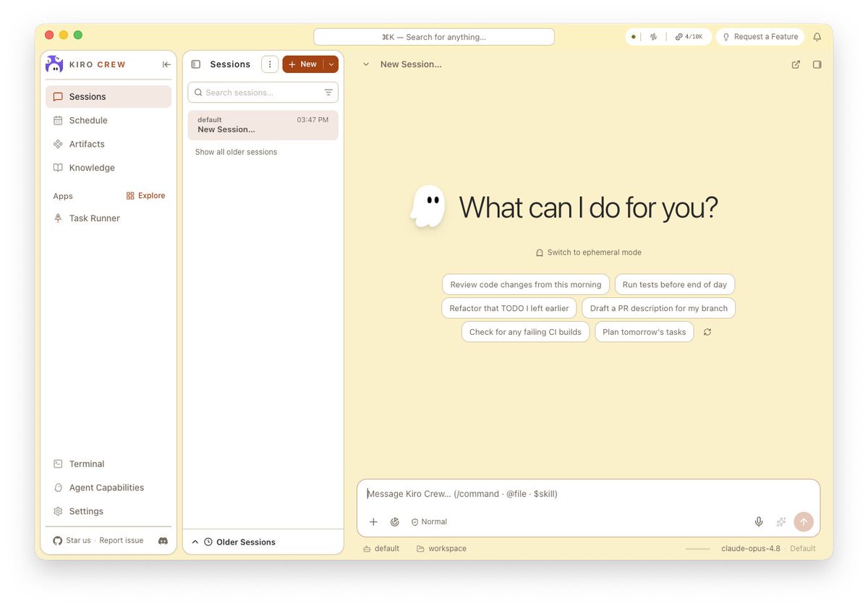
Task: Open the Normal permission mode selector
Action: coord(429,521)
